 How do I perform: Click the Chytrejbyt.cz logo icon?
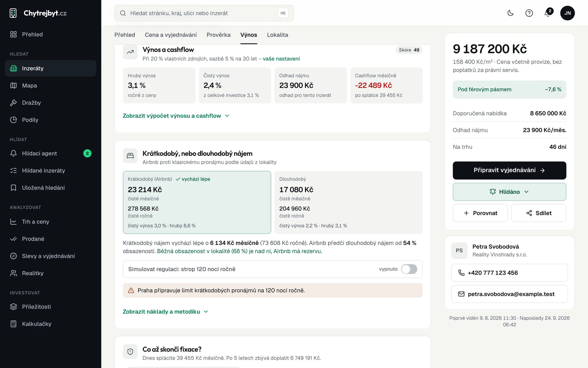[x=13, y=13]
